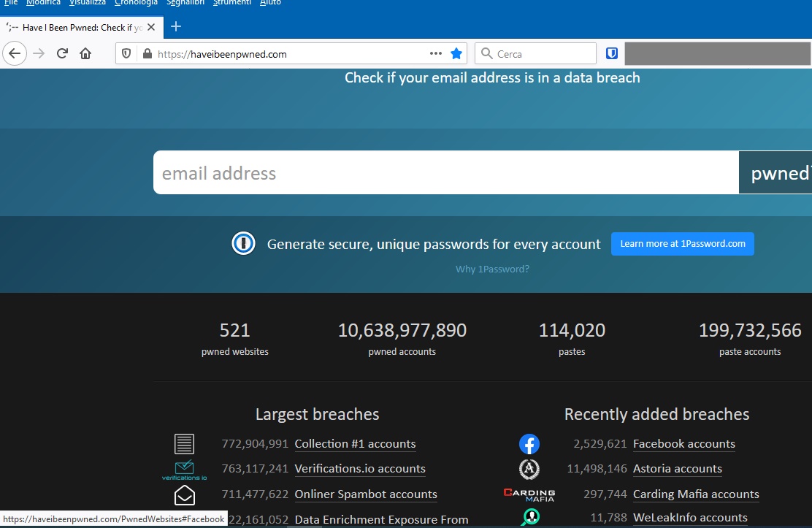Click the 1Password logo icon
The height and width of the screenshot is (528, 812).
[243, 243]
